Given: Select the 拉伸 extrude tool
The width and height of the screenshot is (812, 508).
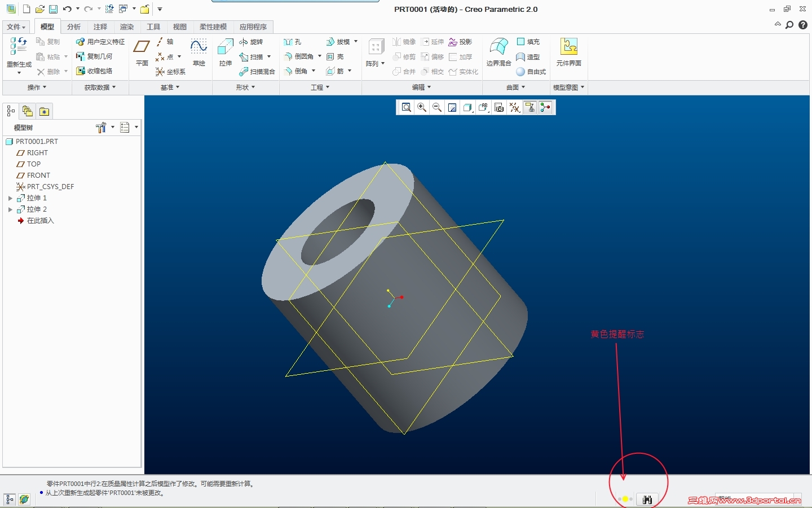Looking at the screenshot, I should coord(226,52).
